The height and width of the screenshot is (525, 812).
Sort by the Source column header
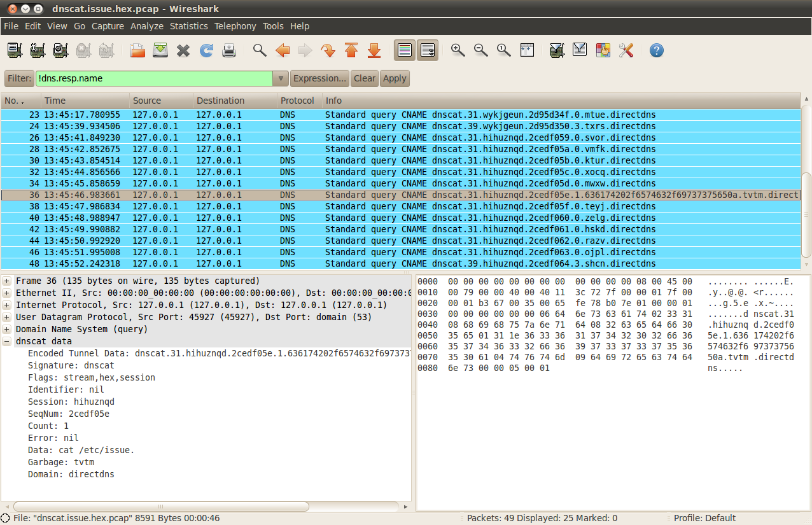tap(161, 101)
